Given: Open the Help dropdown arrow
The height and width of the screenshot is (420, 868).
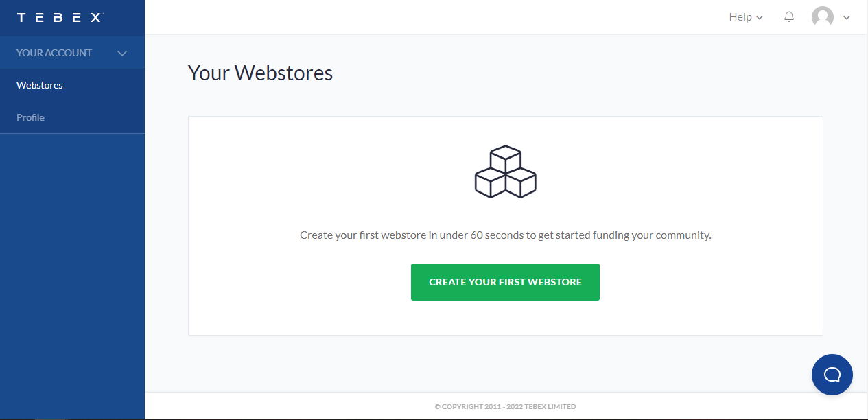Looking at the screenshot, I should pyautogui.click(x=760, y=18).
